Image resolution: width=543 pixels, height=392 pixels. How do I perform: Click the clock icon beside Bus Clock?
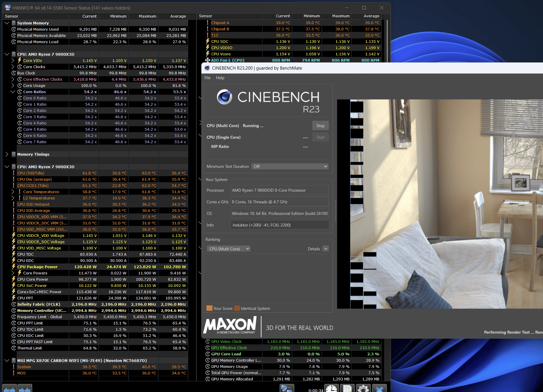[x=14, y=73]
